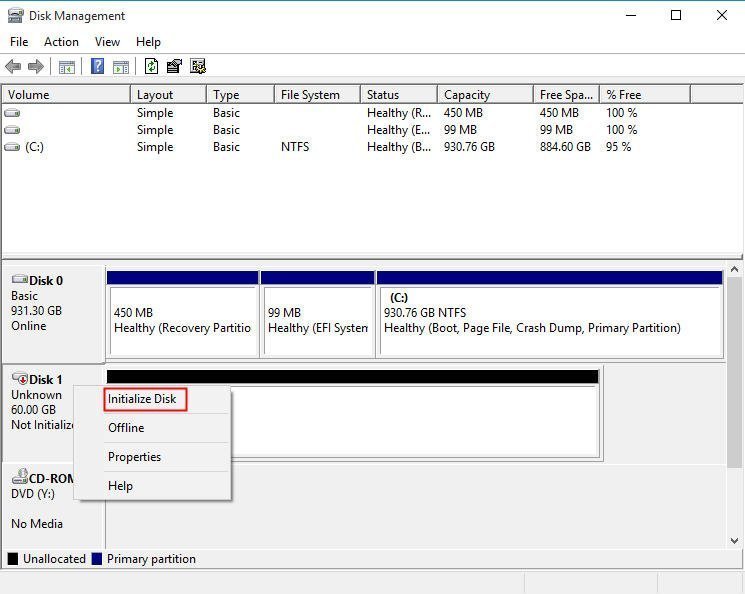Open the Help menu in menu bar

pos(148,42)
